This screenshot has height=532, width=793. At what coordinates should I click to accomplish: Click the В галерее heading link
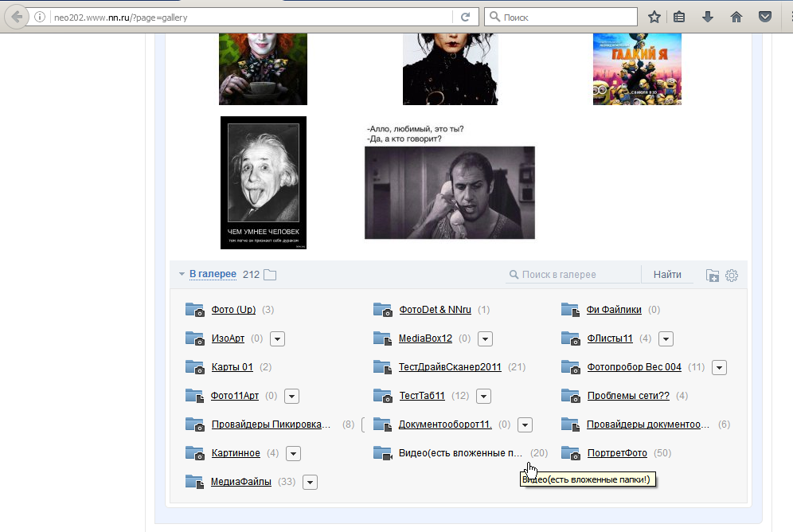point(213,274)
